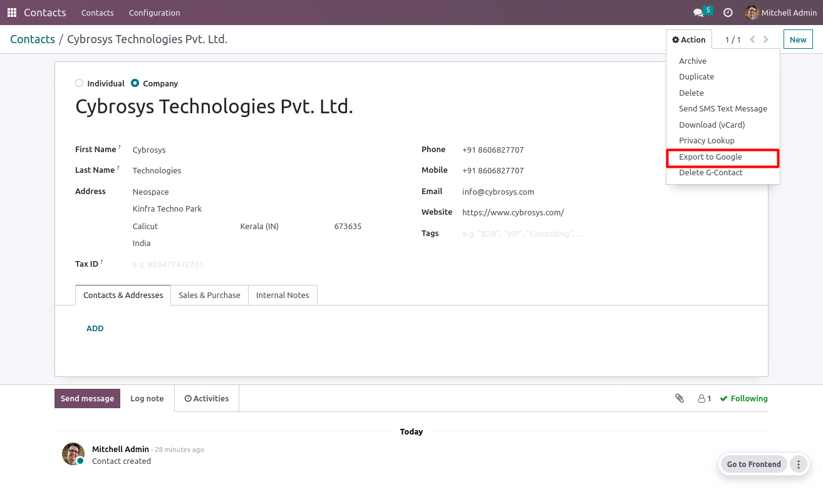Open website link https://www.cybrosys.com/

tap(513, 212)
